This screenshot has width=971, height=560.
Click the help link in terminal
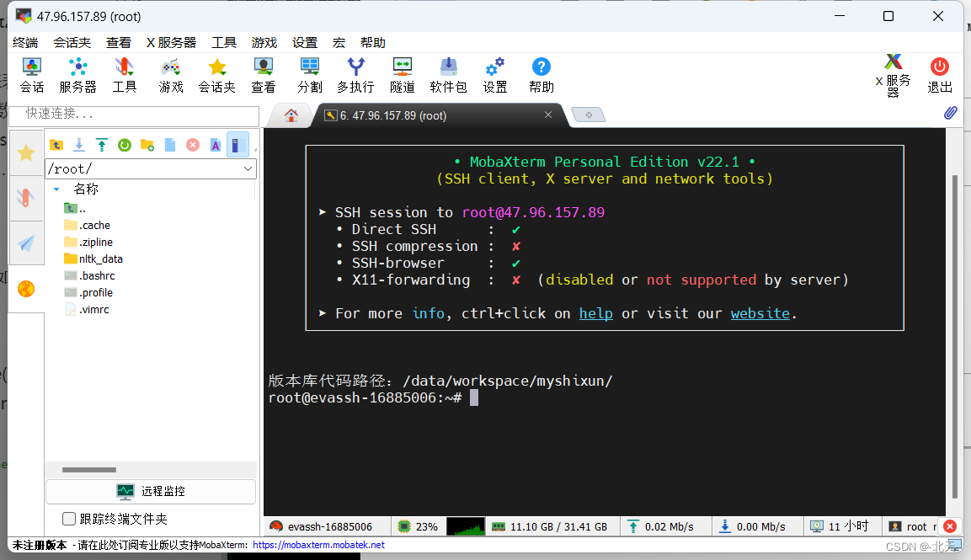(595, 313)
